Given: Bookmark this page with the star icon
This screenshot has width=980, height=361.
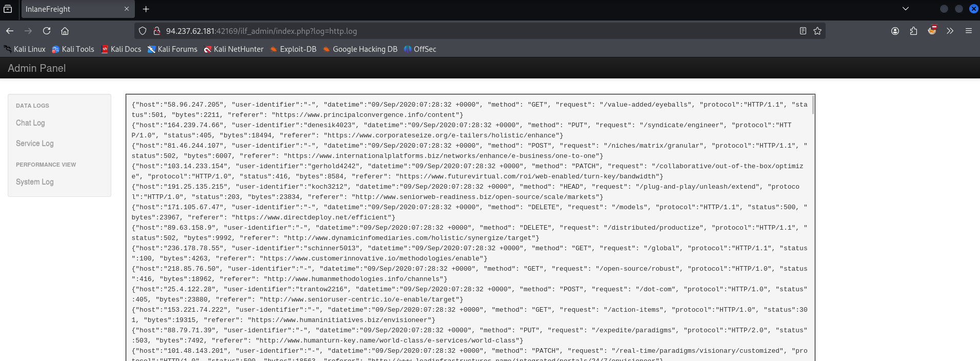Looking at the screenshot, I should 817,31.
